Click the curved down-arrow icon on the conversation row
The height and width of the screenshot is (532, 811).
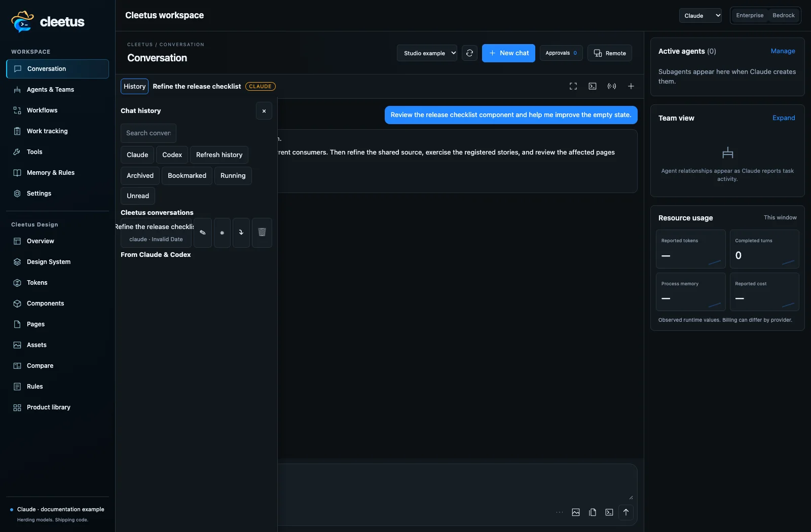[x=241, y=233]
